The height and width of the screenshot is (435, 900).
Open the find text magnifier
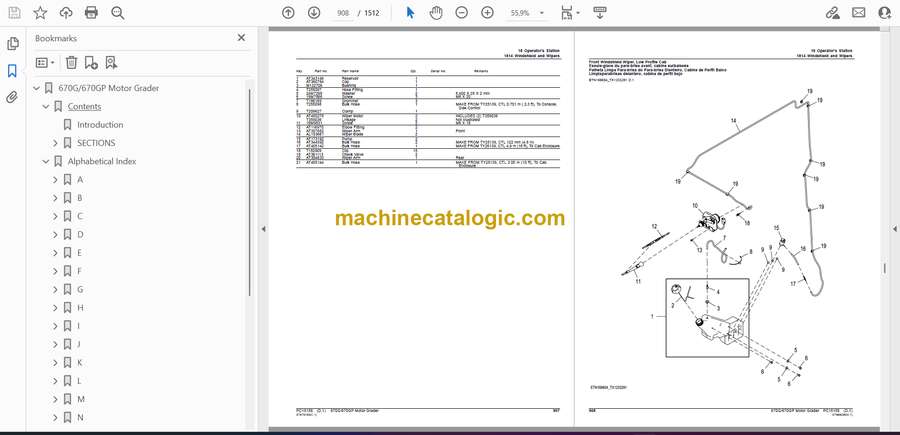coord(118,13)
